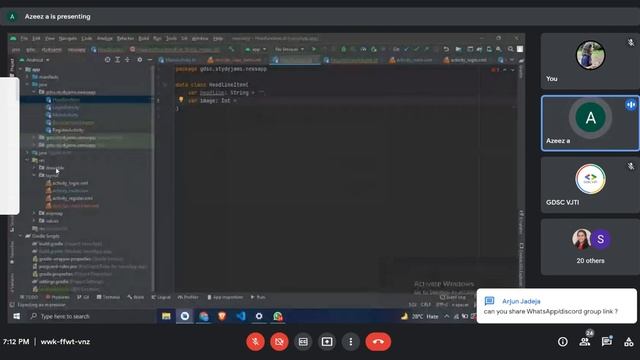Open Meet more options menu

coord(351,342)
